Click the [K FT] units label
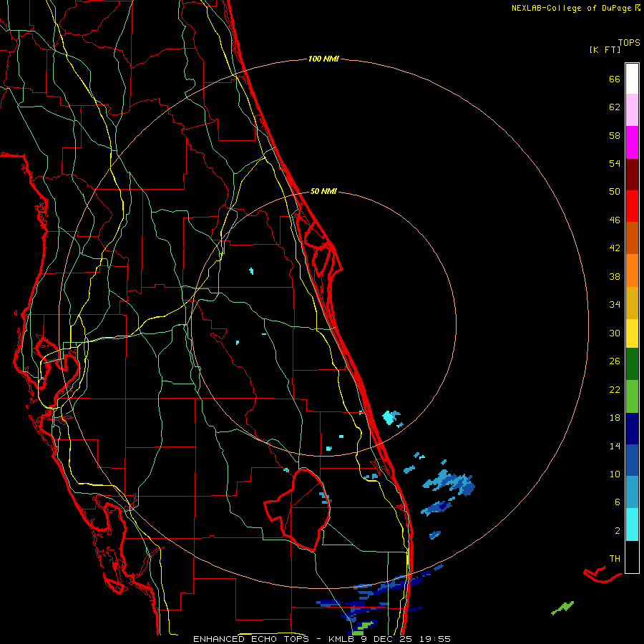Viewport: 644px width, 644px height. coord(605,49)
